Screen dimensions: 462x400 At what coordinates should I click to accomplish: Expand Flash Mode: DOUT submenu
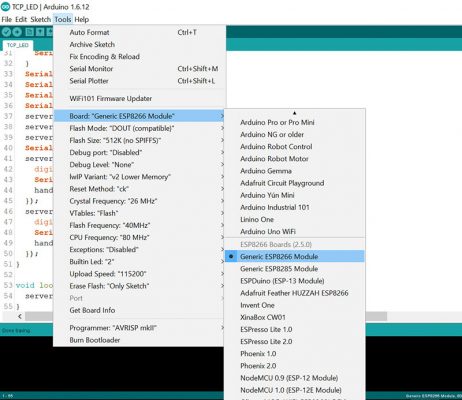coord(139,128)
